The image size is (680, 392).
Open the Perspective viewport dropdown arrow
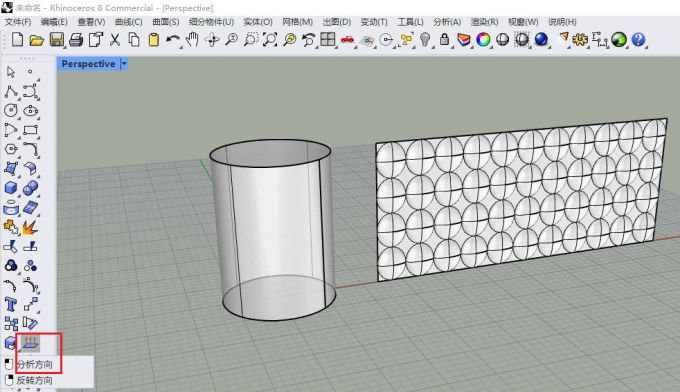pyautogui.click(x=124, y=64)
